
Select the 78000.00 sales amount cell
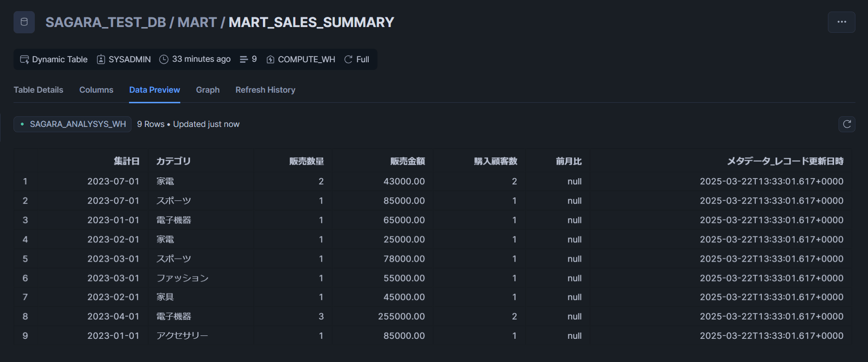pos(404,259)
